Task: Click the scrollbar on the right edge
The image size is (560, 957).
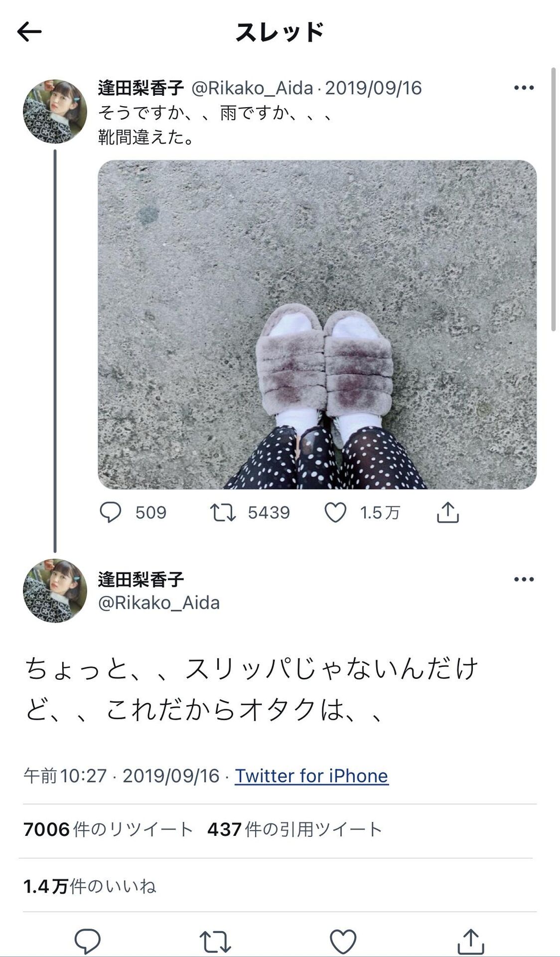Action: pyautogui.click(x=553, y=199)
